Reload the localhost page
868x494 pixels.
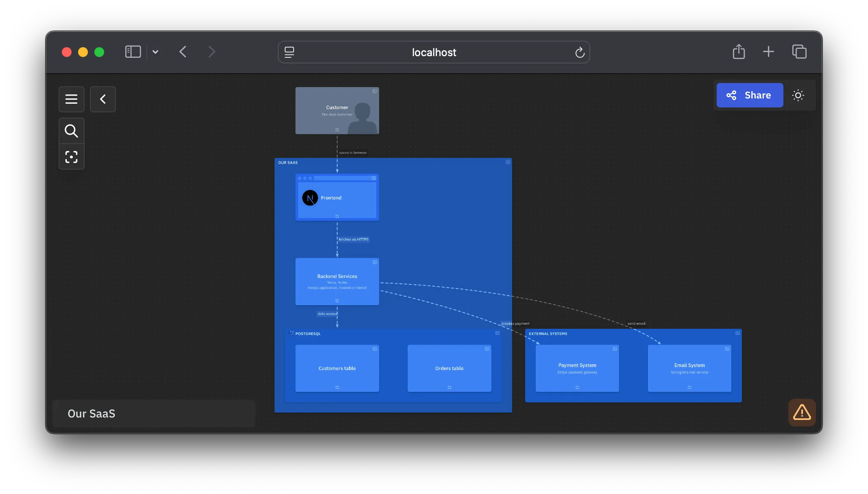[580, 52]
